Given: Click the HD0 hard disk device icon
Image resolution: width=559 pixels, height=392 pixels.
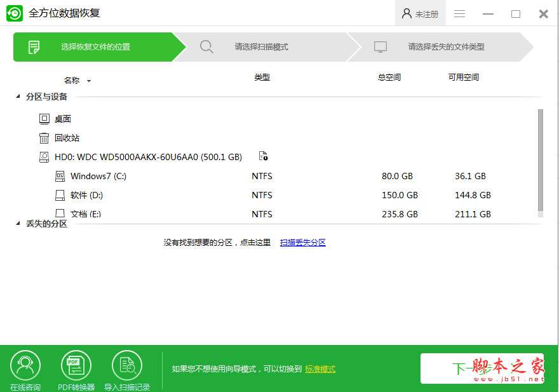Looking at the screenshot, I should [44, 156].
